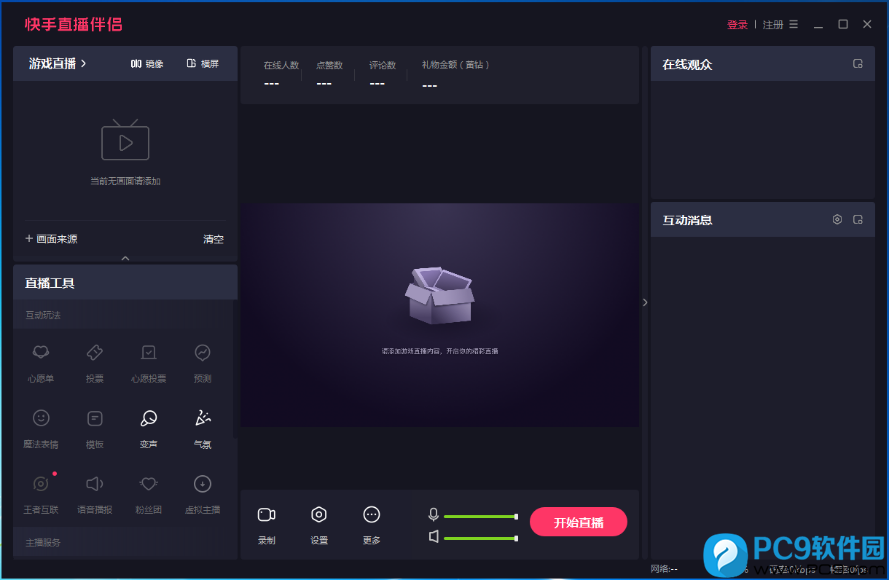The height and width of the screenshot is (580, 889).
Task: Adjust the microphone volume slider
Action: pos(481,517)
